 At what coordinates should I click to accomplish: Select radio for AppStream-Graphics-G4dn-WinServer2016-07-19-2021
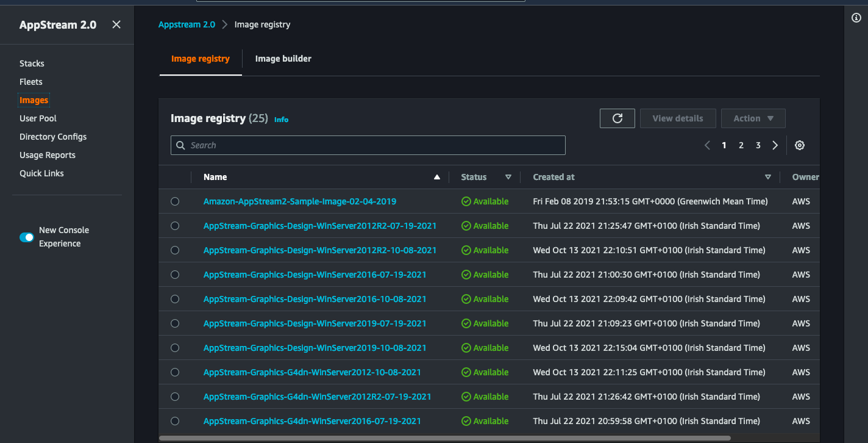pyautogui.click(x=175, y=421)
